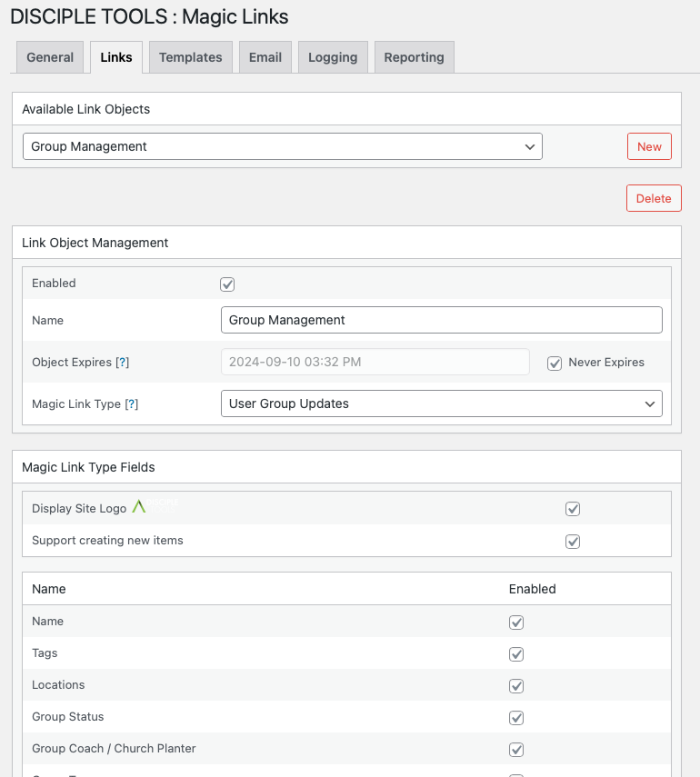Toggle the Locations field checkbox
Screen dimensions: 700x777
click(516, 686)
